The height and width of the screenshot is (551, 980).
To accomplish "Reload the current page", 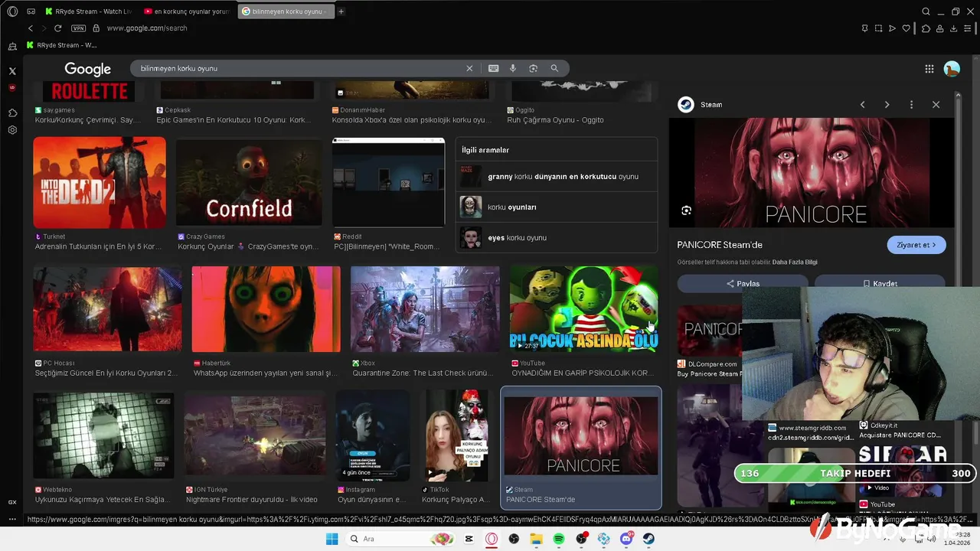I will (57, 28).
